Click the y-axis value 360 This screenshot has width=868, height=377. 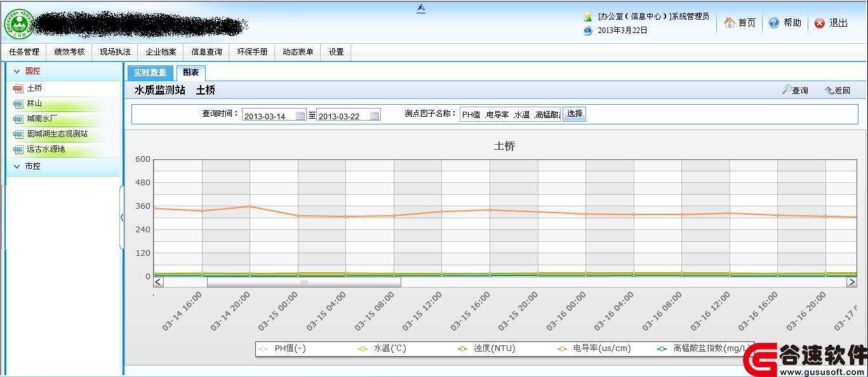[143, 206]
